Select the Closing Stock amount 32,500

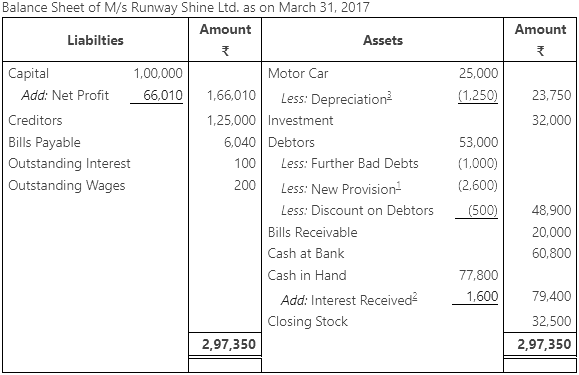[551, 321]
